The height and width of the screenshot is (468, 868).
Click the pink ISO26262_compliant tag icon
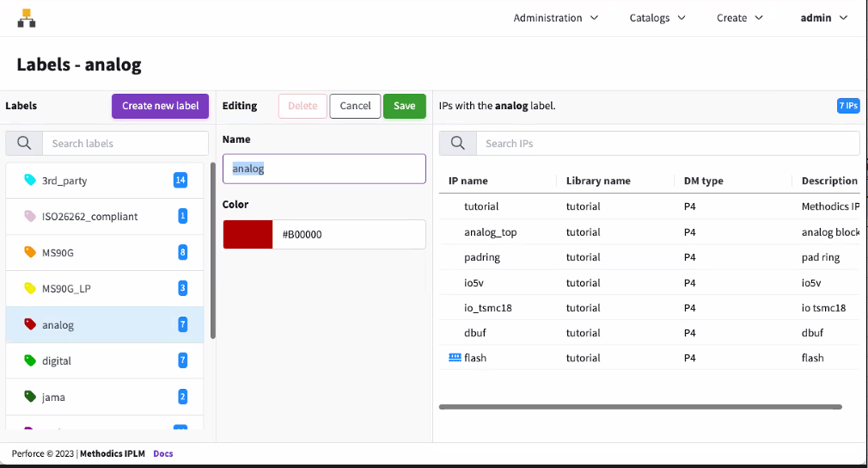[x=30, y=217]
